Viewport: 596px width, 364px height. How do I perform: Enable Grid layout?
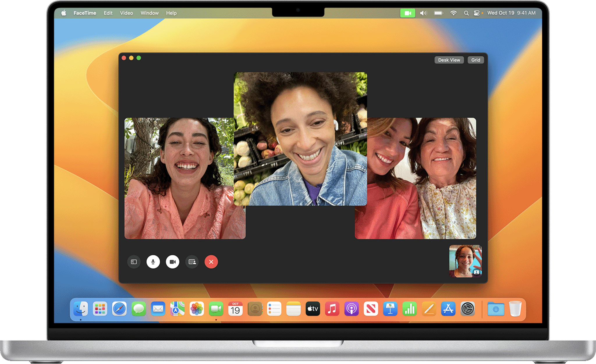tap(476, 60)
